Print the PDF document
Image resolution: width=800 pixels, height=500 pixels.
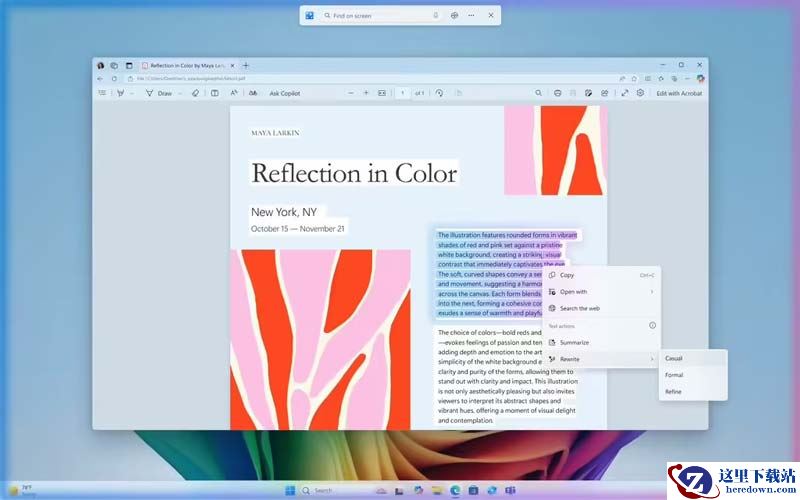click(558, 93)
